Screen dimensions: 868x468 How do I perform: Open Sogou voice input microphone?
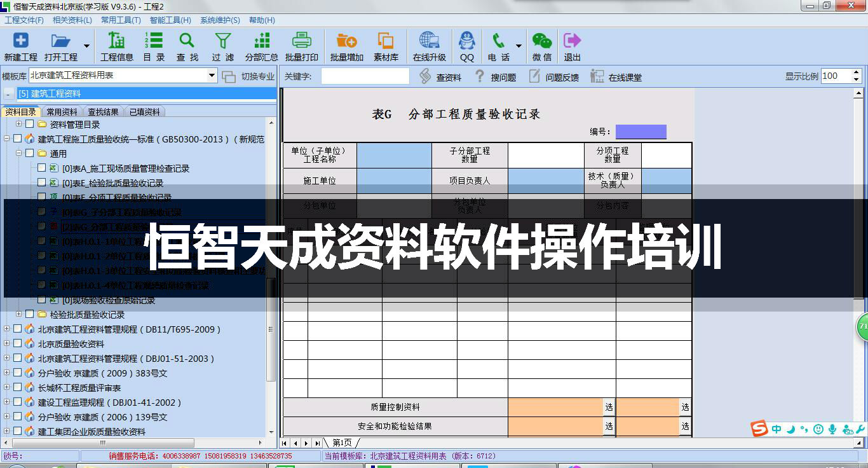(x=832, y=429)
